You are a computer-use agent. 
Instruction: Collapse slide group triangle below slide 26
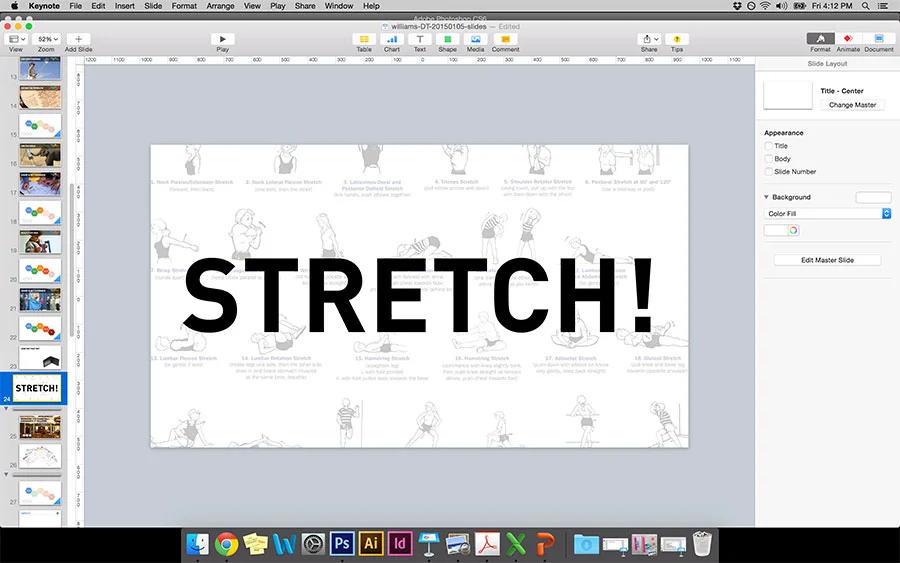(x=6, y=475)
